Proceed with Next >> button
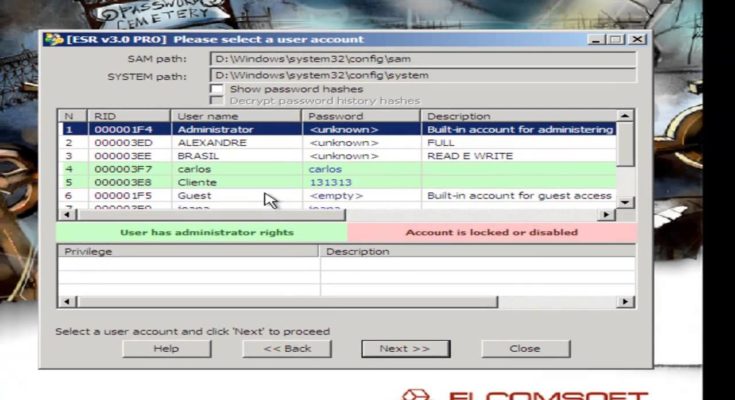The image size is (735, 400). tap(405, 348)
